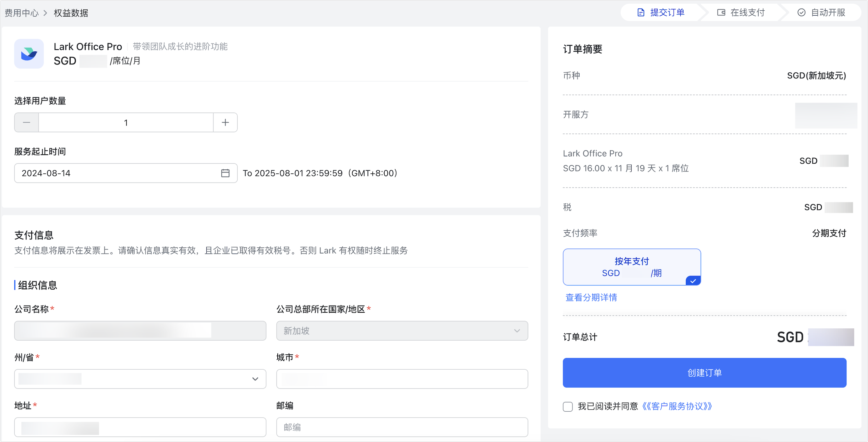Click the 订单摘要 heading
Viewport: 868px width, 442px height.
[583, 49]
